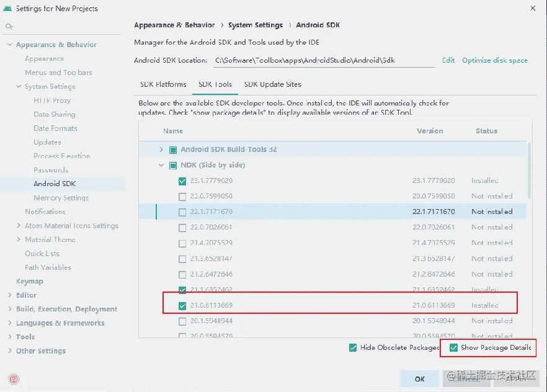Toggle the Android SDK Build-Tools 32 package icon

(x=172, y=150)
